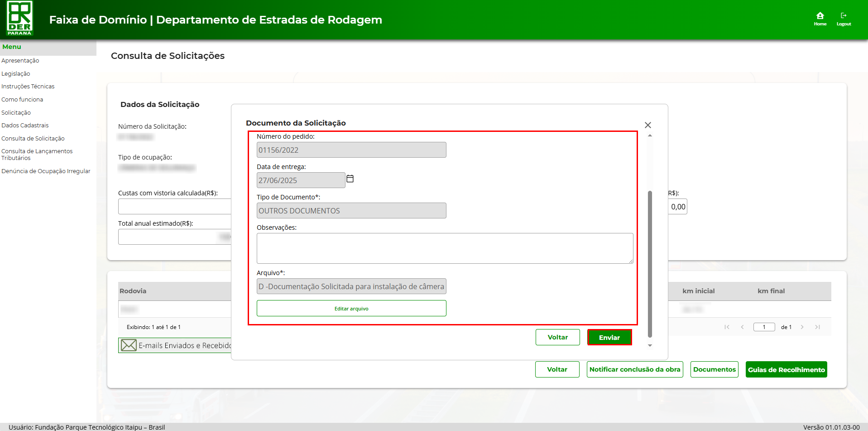Go to the previous results page

tap(742, 327)
